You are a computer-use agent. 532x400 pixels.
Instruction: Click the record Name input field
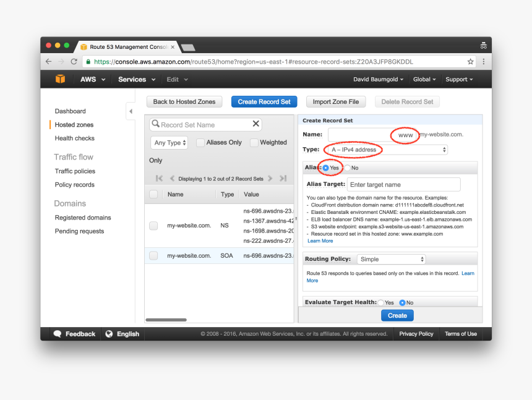click(372, 135)
